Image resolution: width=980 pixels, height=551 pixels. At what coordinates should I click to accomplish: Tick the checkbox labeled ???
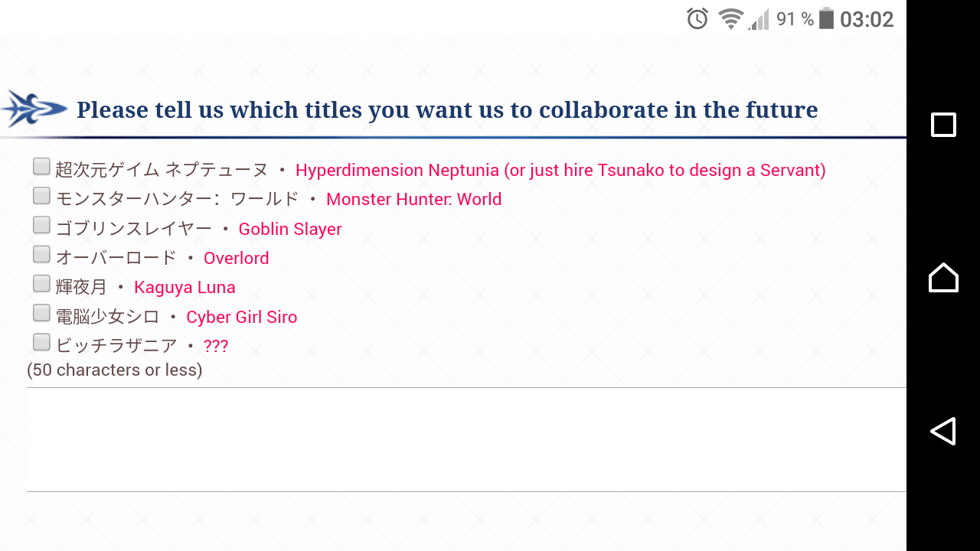[x=41, y=342]
